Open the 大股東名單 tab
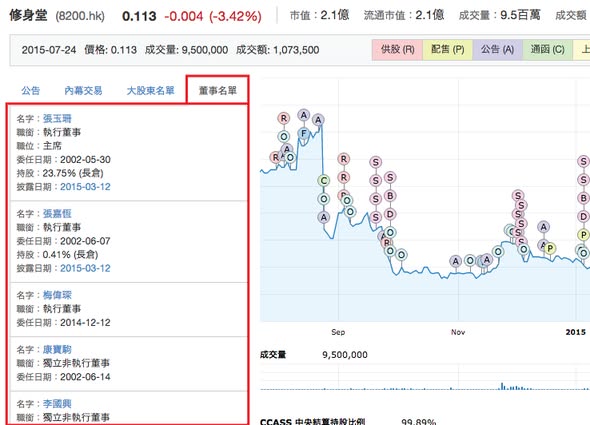 [x=151, y=90]
